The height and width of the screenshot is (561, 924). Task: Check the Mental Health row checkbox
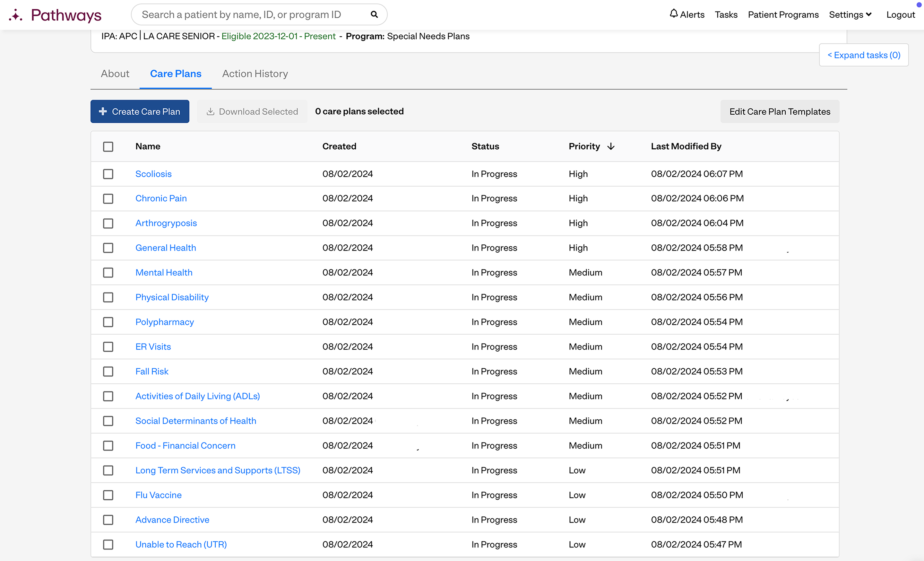(108, 272)
